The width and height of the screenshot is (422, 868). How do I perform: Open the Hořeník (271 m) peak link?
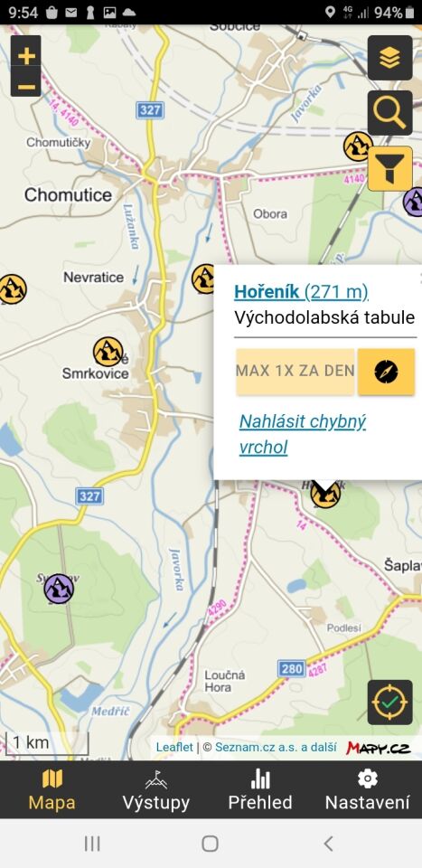coord(302,291)
